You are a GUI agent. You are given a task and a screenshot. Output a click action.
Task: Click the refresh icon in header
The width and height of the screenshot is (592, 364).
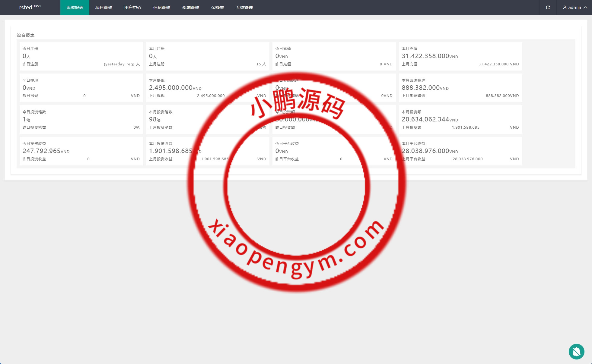548,8
